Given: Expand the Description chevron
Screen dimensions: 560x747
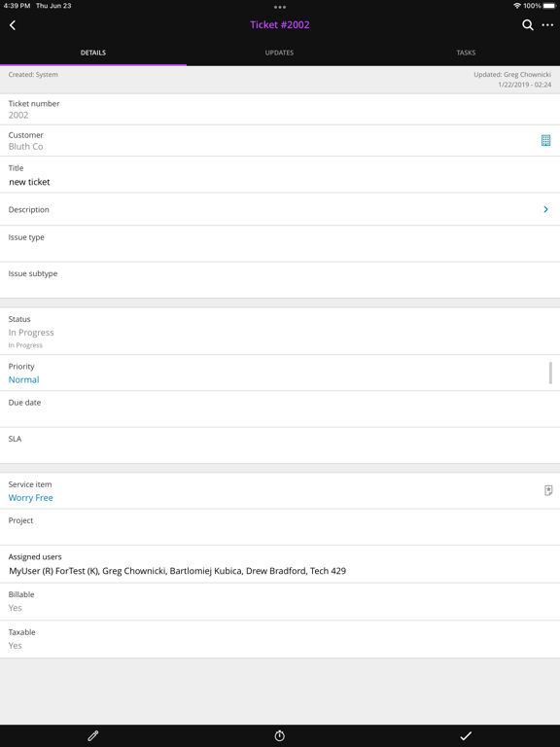Looking at the screenshot, I should click(545, 209).
